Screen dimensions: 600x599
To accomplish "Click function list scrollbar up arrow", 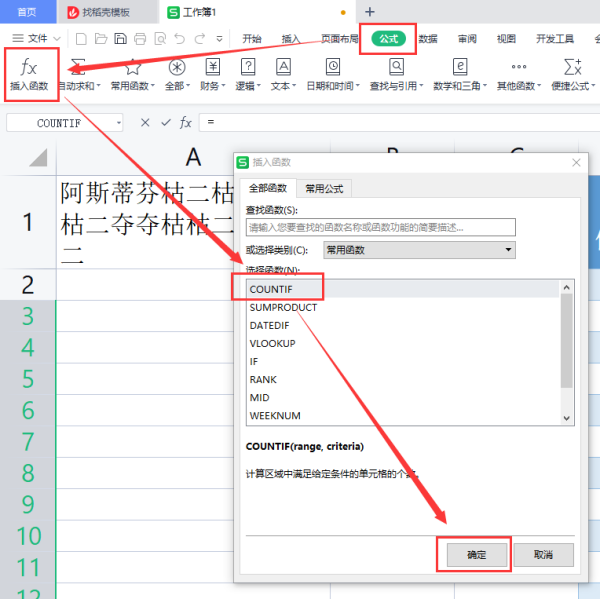I will point(567,287).
